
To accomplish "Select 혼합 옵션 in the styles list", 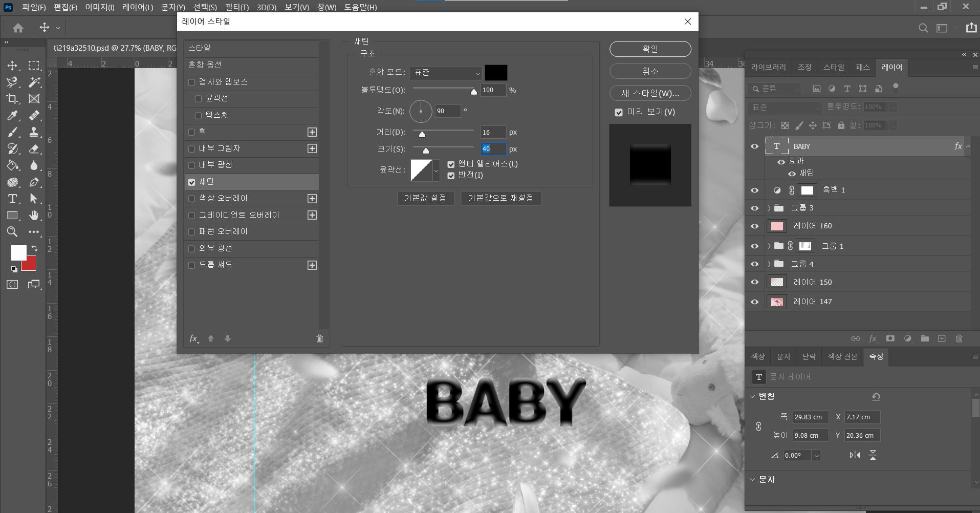I will pyautogui.click(x=251, y=65).
